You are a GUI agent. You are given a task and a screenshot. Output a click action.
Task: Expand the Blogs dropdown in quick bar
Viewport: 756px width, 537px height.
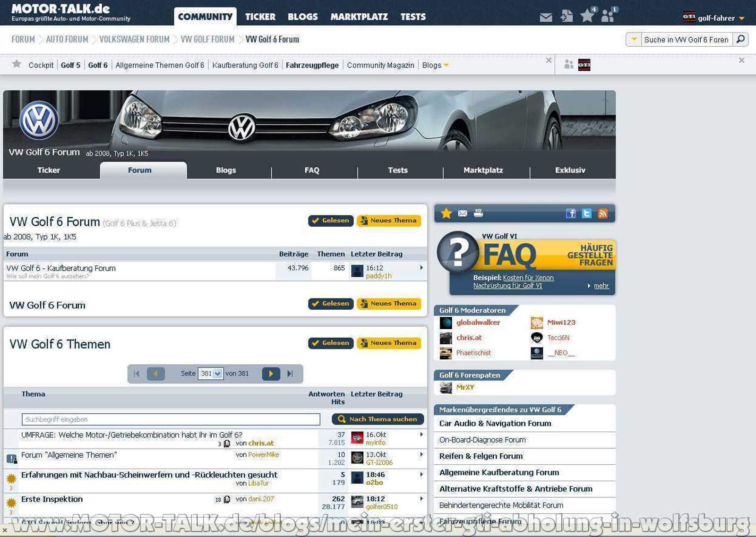(x=446, y=65)
